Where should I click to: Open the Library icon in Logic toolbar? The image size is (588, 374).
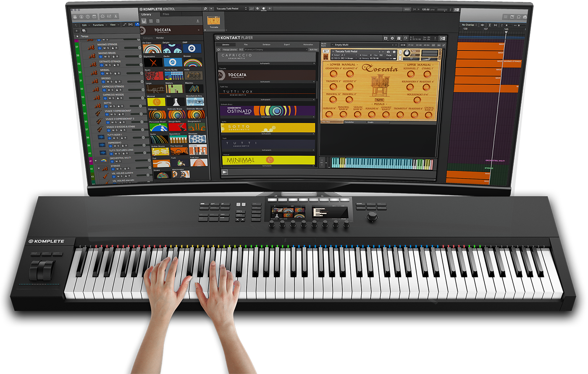(x=75, y=16)
